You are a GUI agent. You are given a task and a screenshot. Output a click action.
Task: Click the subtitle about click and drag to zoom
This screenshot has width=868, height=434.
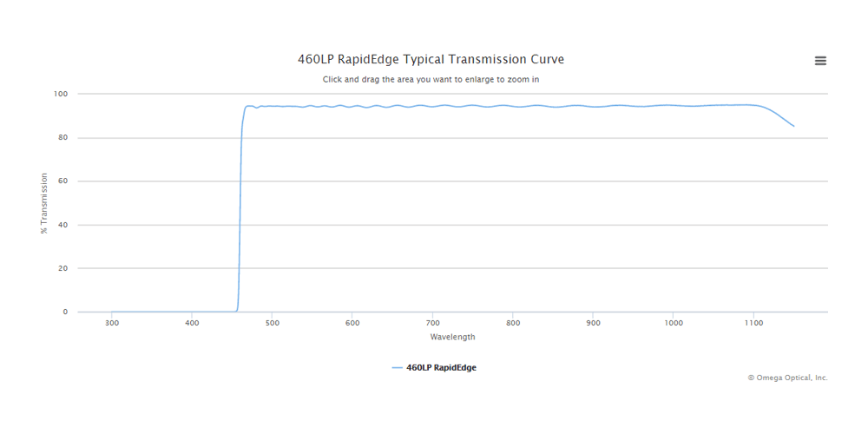pyautogui.click(x=431, y=79)
